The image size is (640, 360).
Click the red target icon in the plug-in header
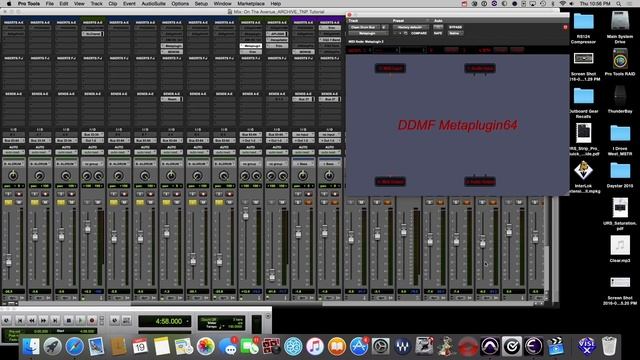pyautogui.click(x=565, y=27)
